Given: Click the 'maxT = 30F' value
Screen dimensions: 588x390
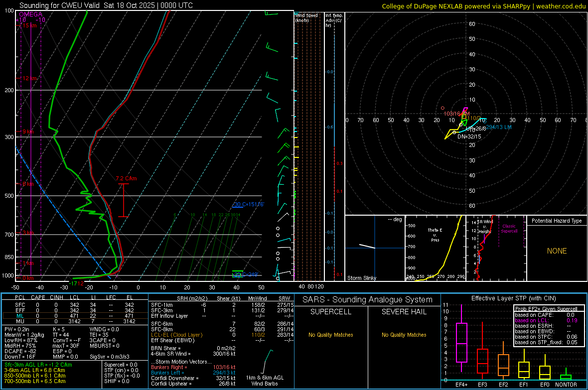Looking at the screenshot, I should (x=66, y=346).
